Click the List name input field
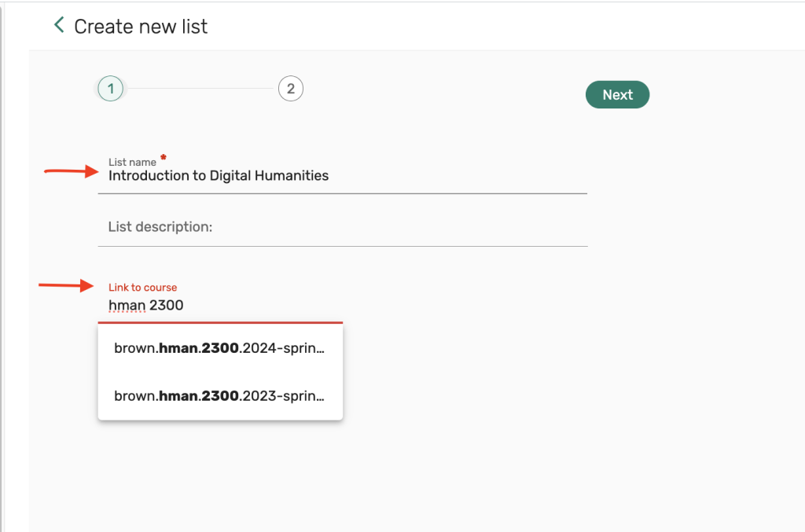The image size is (805, 532). coord(346,176)
